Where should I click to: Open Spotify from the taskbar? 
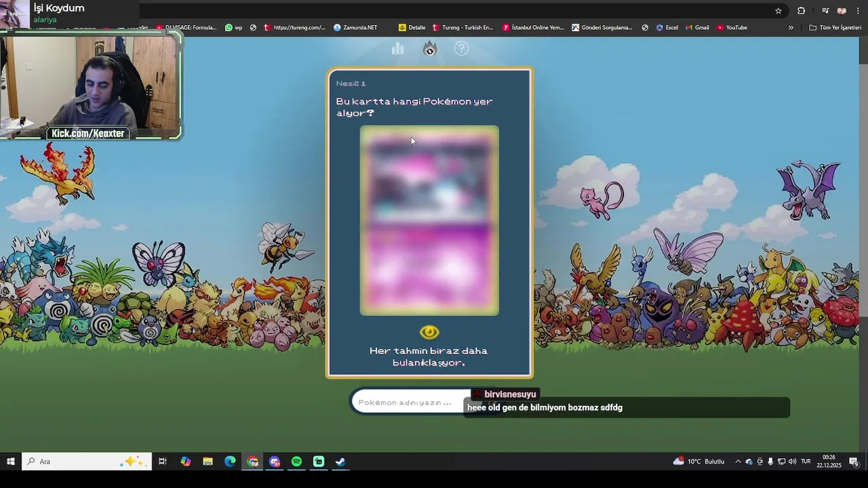tap(296, 462)
